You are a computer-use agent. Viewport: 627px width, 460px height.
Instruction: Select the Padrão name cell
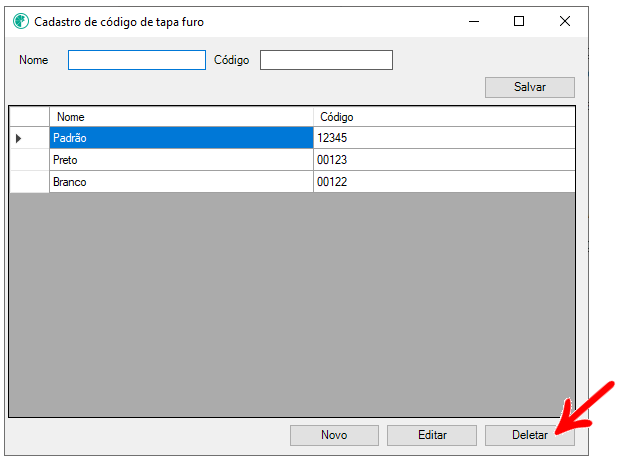click(182, 138)
